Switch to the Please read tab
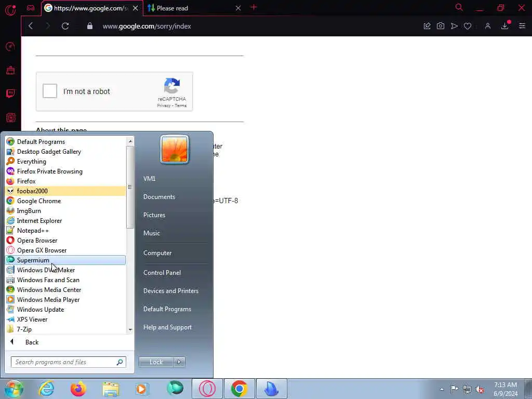This screenshot has width=532, height=399. 194,8
